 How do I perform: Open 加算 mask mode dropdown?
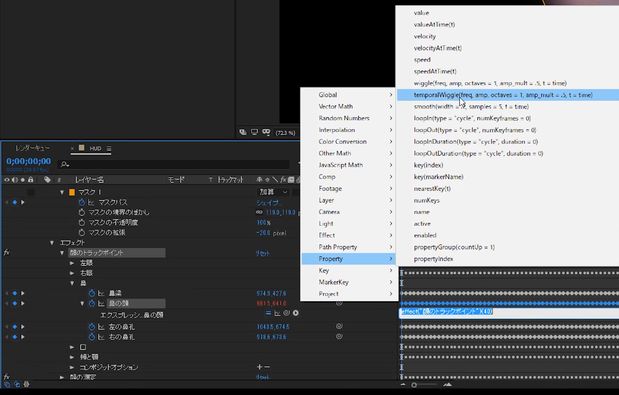click(x=273, y=192)
